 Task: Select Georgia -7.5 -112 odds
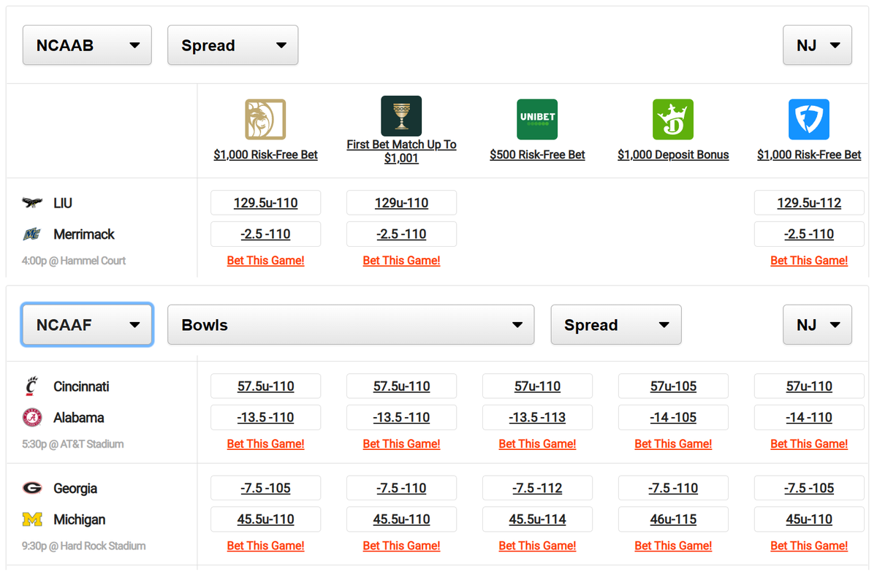(x=537, y=488)
